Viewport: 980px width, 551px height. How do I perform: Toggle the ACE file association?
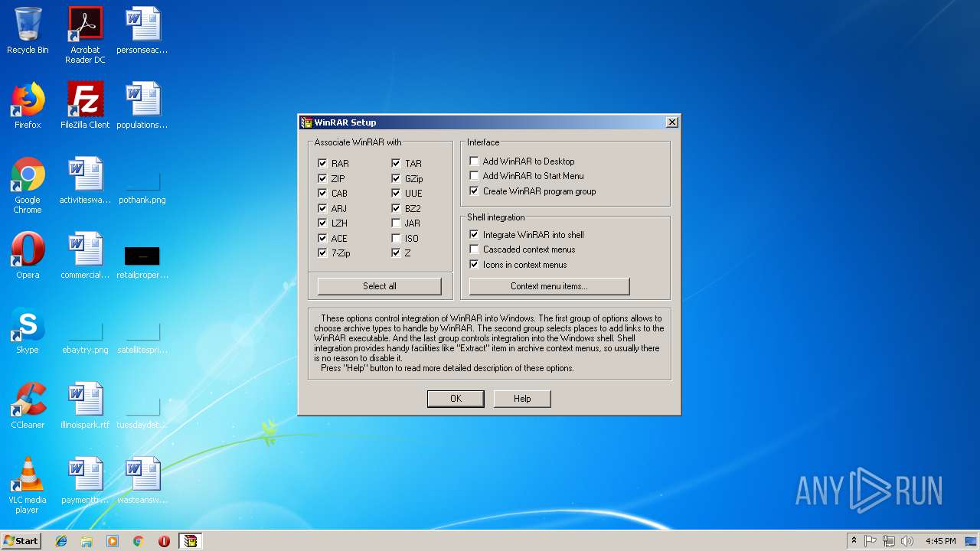(322, 238)
